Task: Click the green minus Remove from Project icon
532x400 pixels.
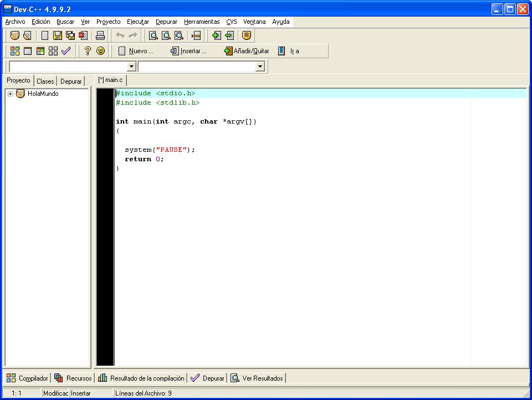Action: tap(229, 35)
